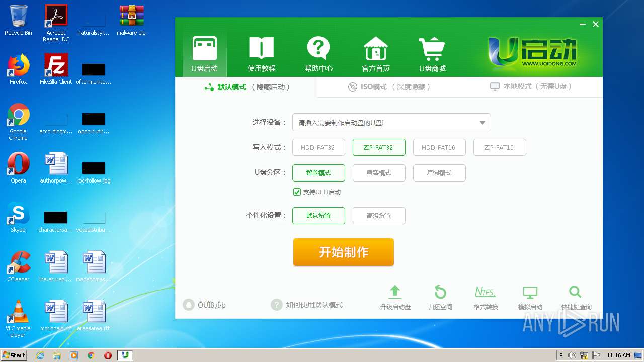This screenshot has width=644, height=362.
Task: Open the 如何使用默认模式 help link
Action: (x=307, y=305)
